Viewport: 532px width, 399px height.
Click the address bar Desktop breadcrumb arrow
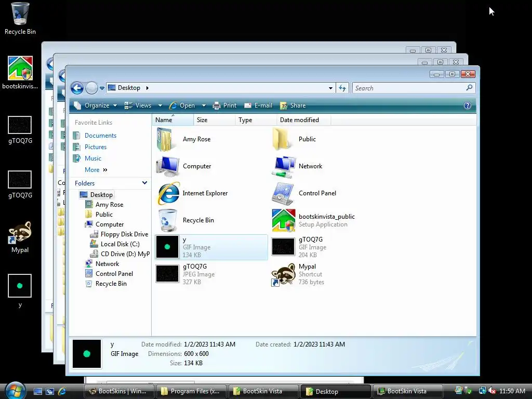(147, 88)
